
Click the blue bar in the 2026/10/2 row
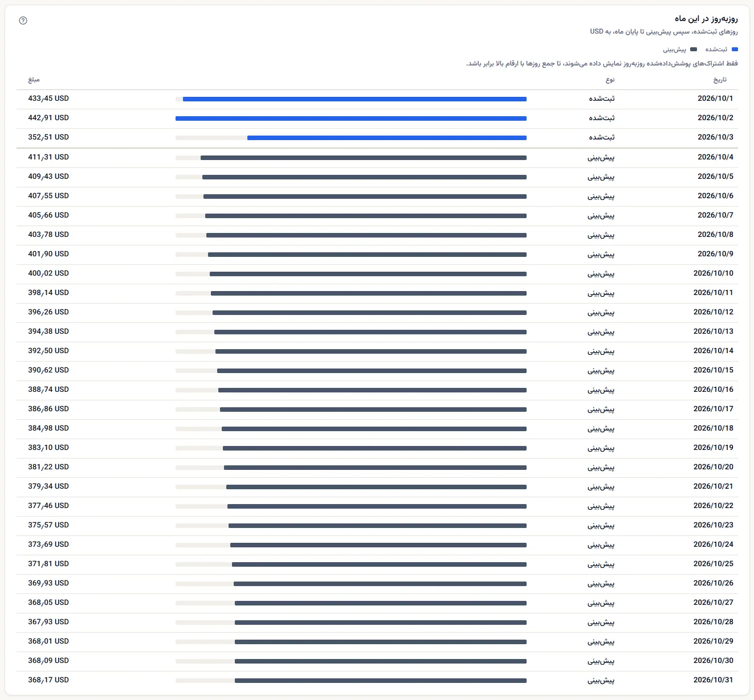tap(351, 118)
